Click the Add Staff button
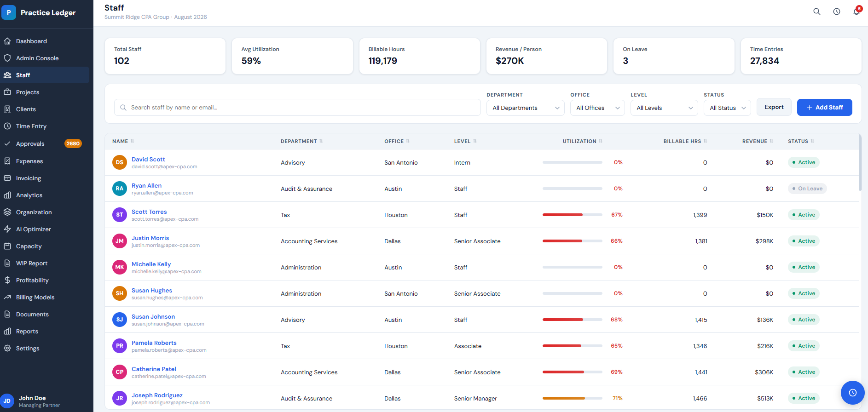The width and height of the screenshot is (868, 412). click(825, 107)
